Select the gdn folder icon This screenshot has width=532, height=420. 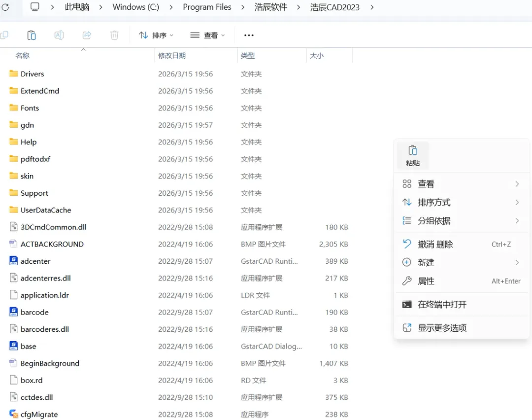14,125
